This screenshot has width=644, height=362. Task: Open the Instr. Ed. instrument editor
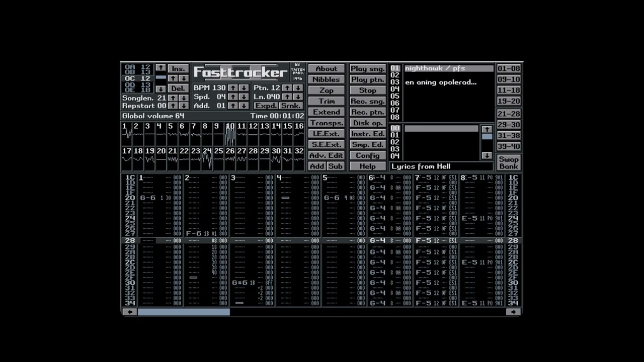(367, 134)
